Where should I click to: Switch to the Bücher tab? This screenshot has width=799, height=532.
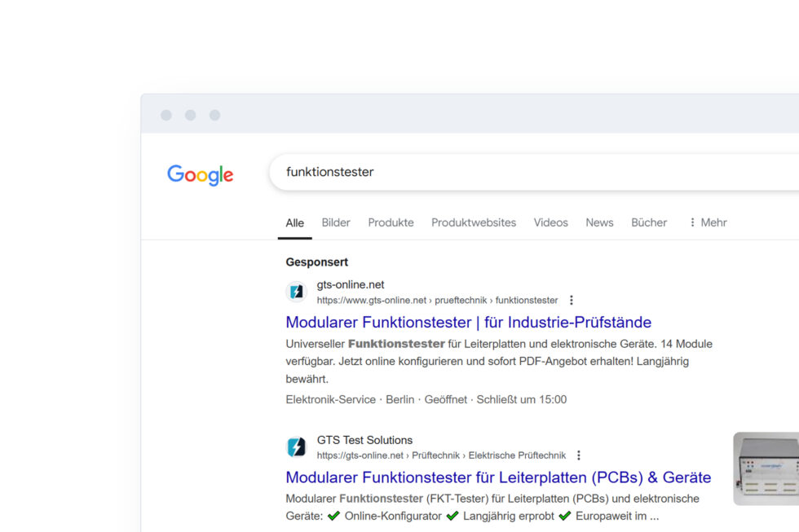pyautogui.click(x=649, y=222)
